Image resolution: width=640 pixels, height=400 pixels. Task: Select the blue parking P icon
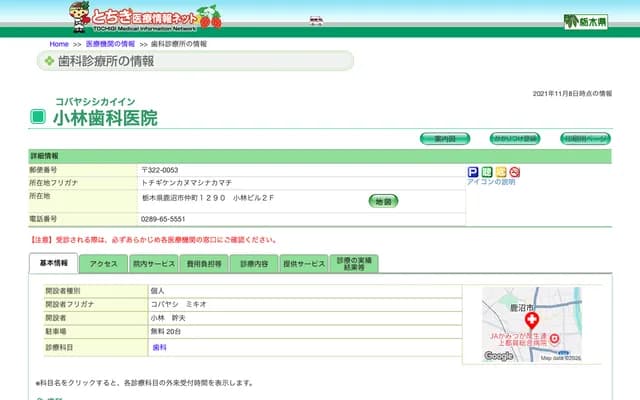pos(473,172)
